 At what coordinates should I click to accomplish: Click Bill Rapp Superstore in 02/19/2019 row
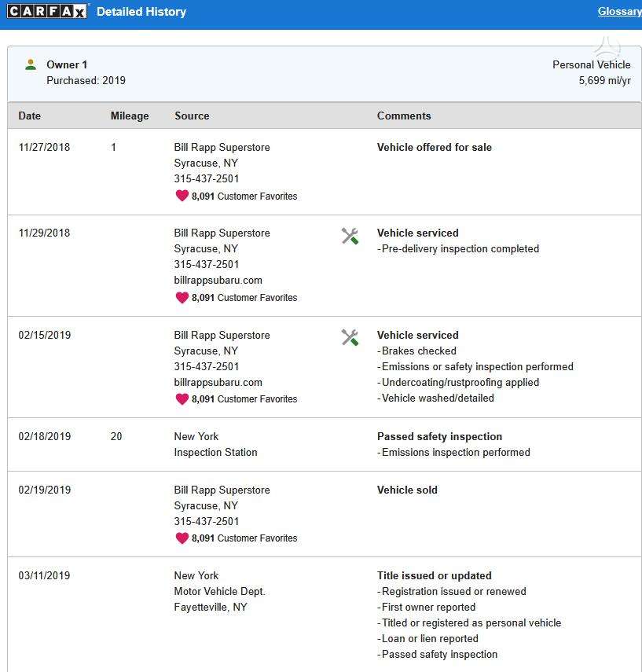point(222,490)
